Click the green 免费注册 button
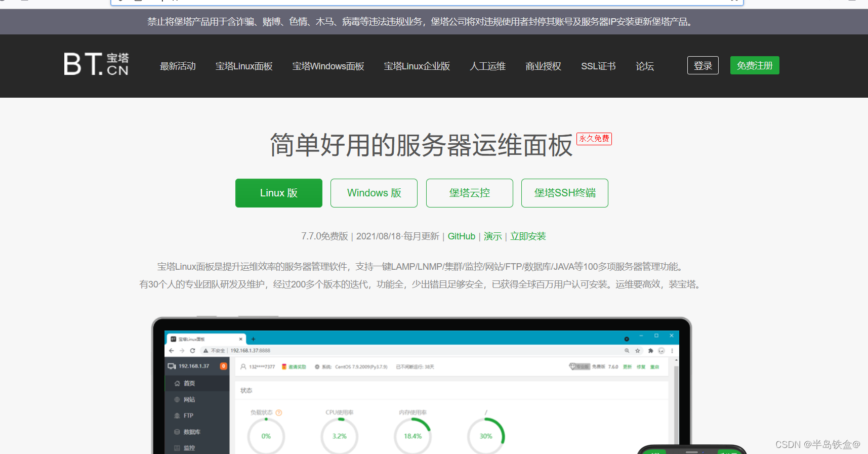Screen dimensions: 868x454 pyautogui.click(x=755, y=65)
